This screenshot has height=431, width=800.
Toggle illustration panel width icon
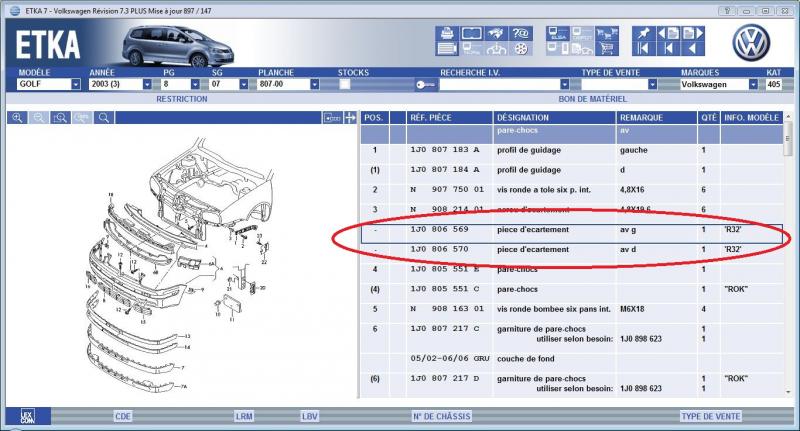[x=332, y=118]
